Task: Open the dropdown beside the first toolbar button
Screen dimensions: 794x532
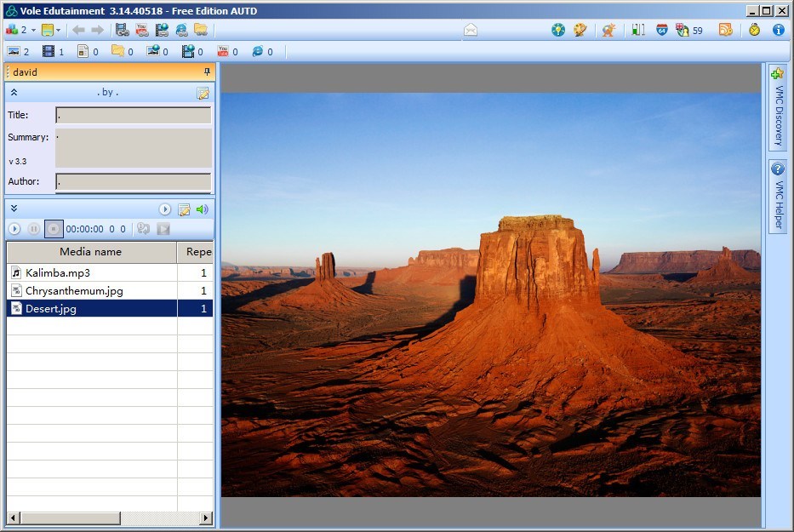Action: pos(35,29)
